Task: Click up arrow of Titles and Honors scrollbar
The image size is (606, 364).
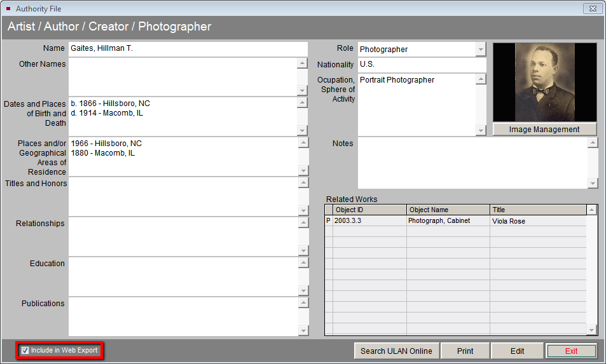Action: pyautogui.click(x=303, y=182)
